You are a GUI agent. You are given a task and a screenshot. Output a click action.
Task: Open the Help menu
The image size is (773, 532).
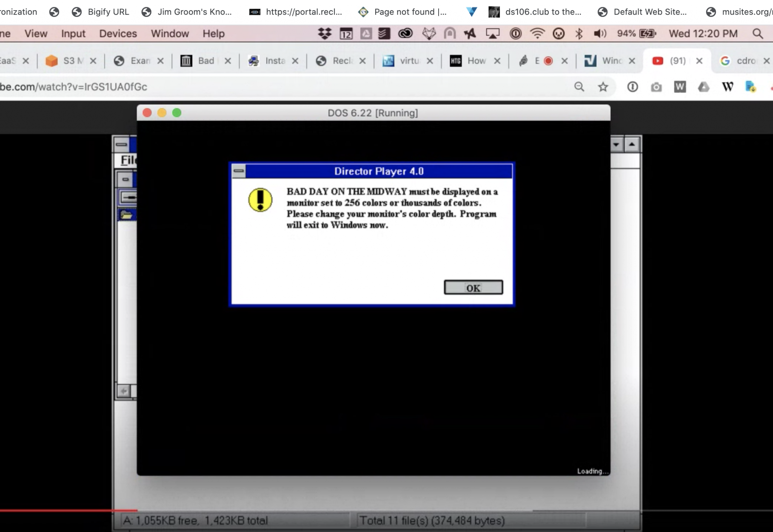click(214, 34)
